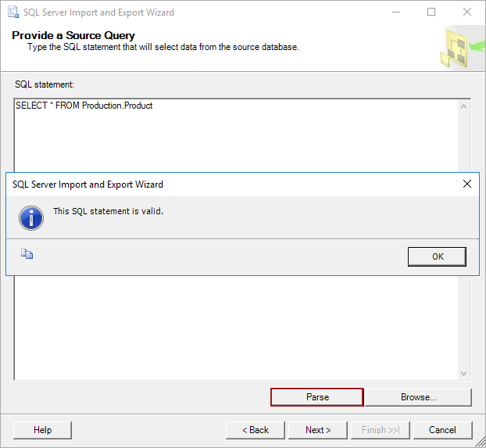Viewport: 486px width, 448px height.
Task: Click the copy message icon in the dialog
Action: [27, 254]
